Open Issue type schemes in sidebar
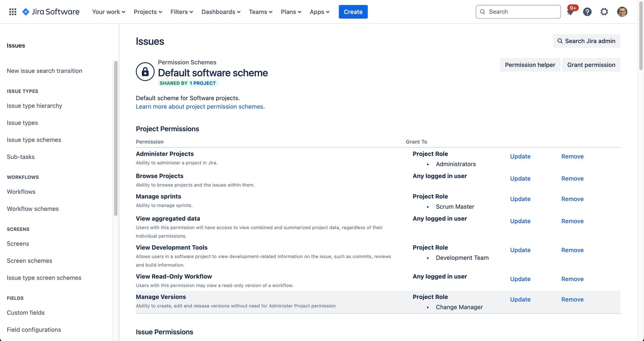 click(x=34, y=140)
